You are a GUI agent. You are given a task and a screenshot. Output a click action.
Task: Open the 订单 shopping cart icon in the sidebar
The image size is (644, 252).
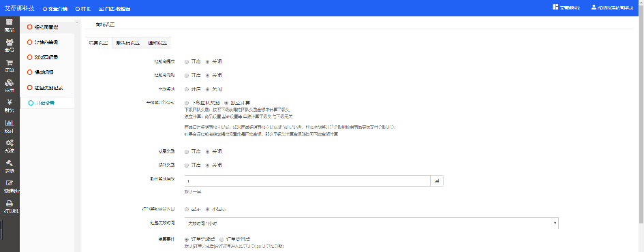pos(10,63)
